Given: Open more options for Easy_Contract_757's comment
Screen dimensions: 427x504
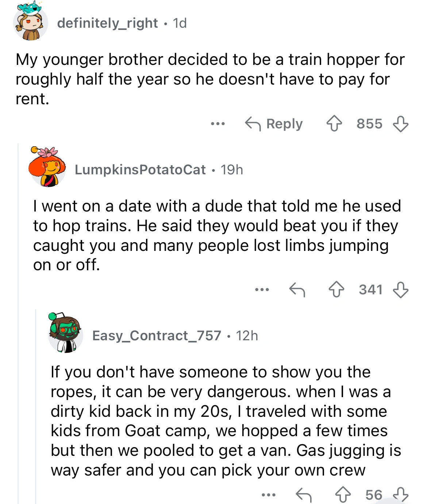Looking at the screenshot, I should 269,495.
